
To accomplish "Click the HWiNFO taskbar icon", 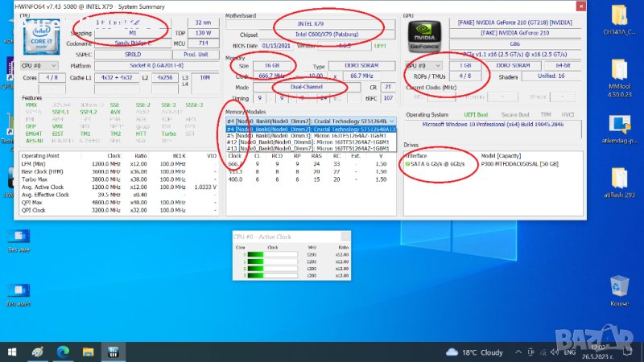I will (114, 352).
